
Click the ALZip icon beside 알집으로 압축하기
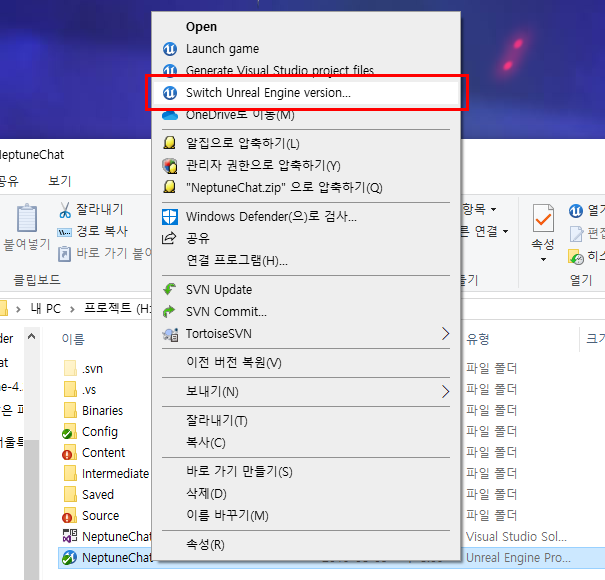(169, 143)
